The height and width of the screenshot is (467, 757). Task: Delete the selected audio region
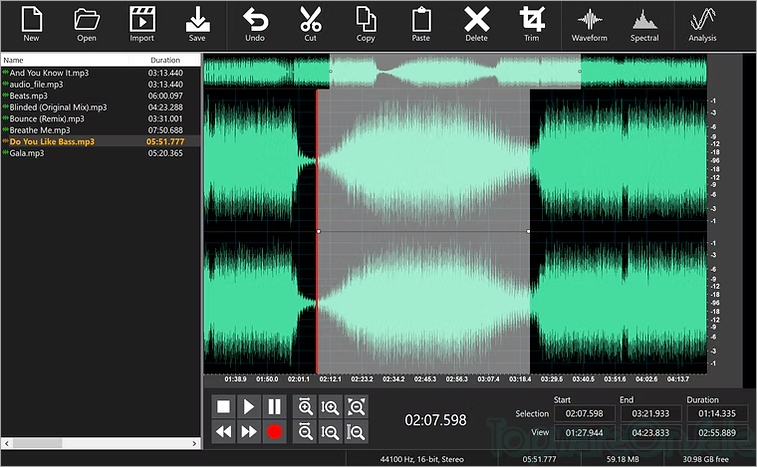point(477,24)
